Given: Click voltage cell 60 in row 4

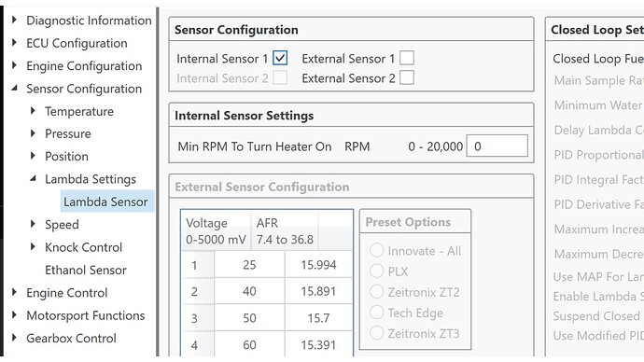Looking at the screenshot, I should tap(249, 345).
